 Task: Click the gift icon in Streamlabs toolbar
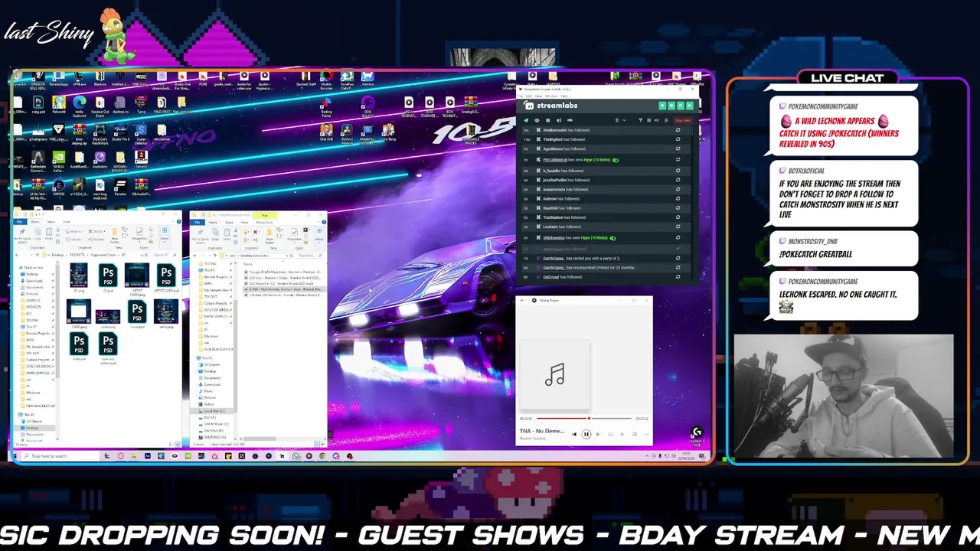click(547, 120)
